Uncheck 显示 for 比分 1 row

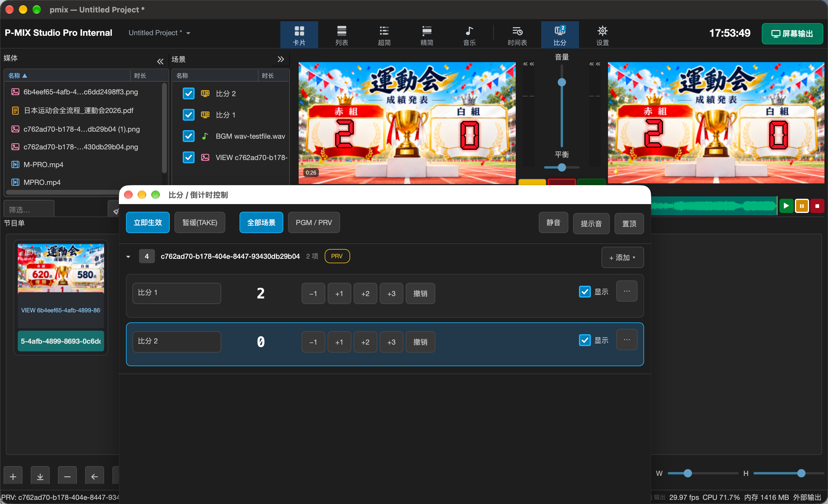585,292
